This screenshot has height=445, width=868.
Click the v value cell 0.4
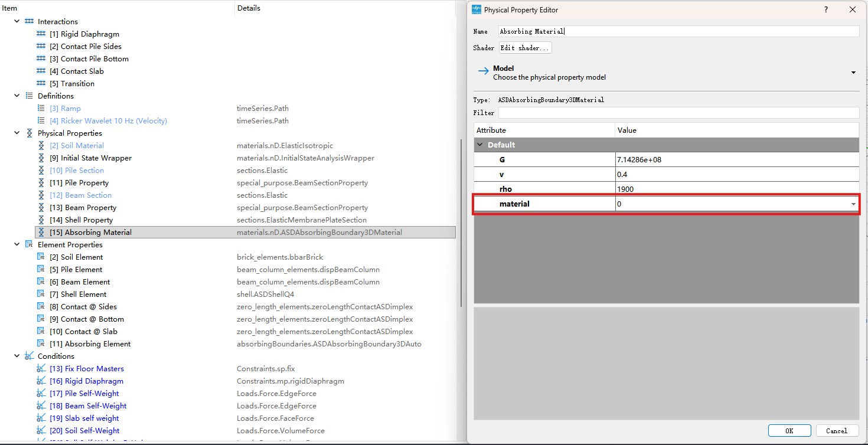coord(737,175)
